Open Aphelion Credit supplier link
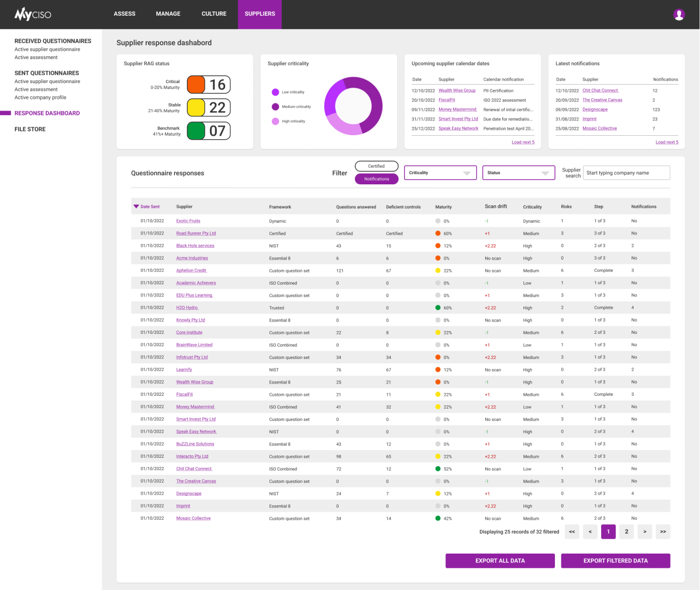This screenshot has height=590, width=700. 192,270
